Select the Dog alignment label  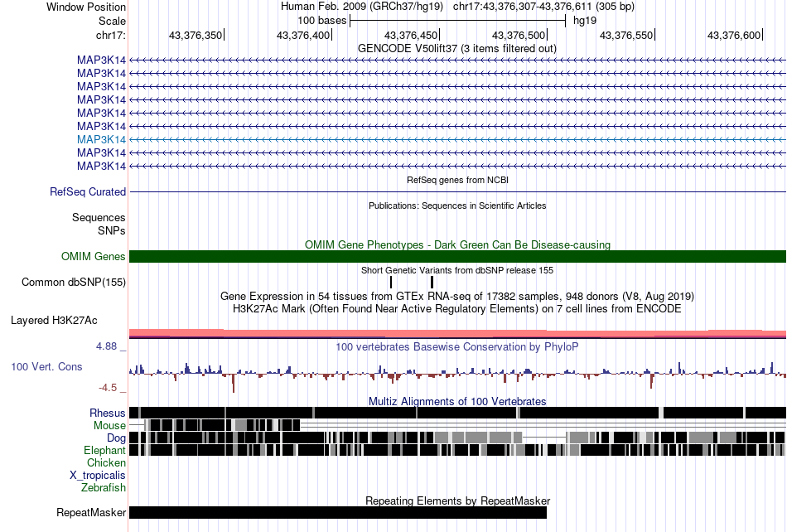pyautogui.click(x=116, y=438)
